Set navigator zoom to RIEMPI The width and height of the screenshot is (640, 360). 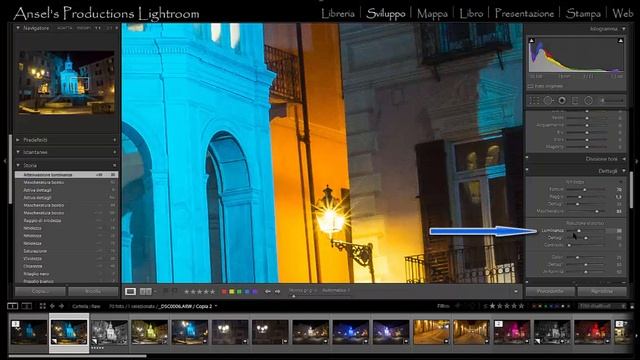[x=83, y=28]
